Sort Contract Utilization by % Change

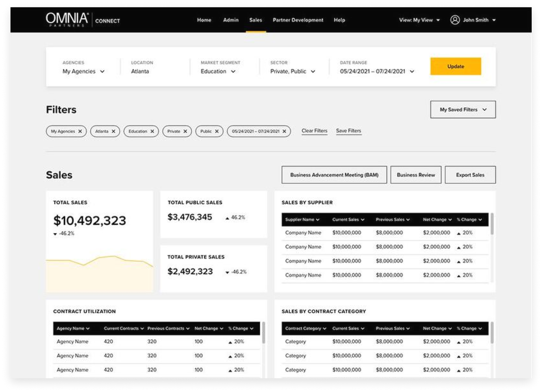click(241, 328)
